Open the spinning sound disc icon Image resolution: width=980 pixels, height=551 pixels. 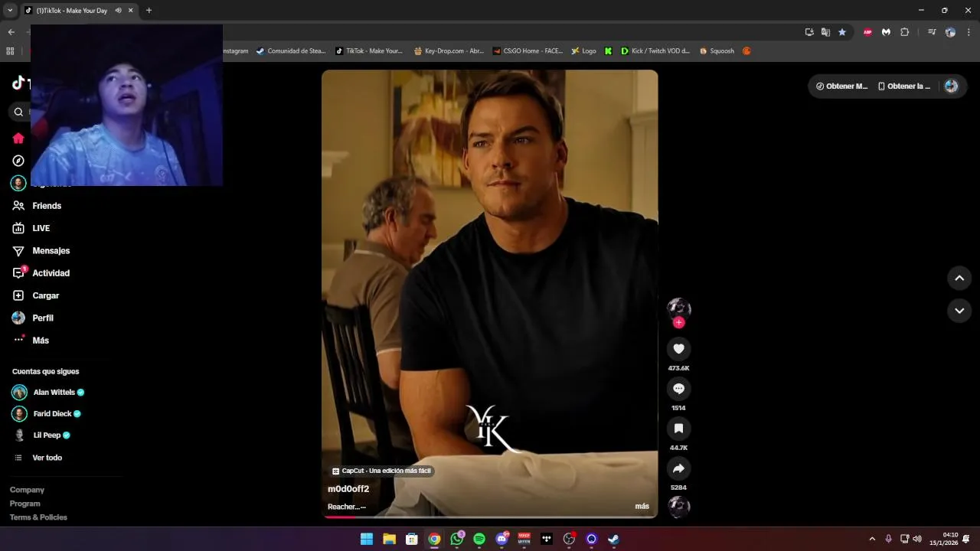(678, 506)
